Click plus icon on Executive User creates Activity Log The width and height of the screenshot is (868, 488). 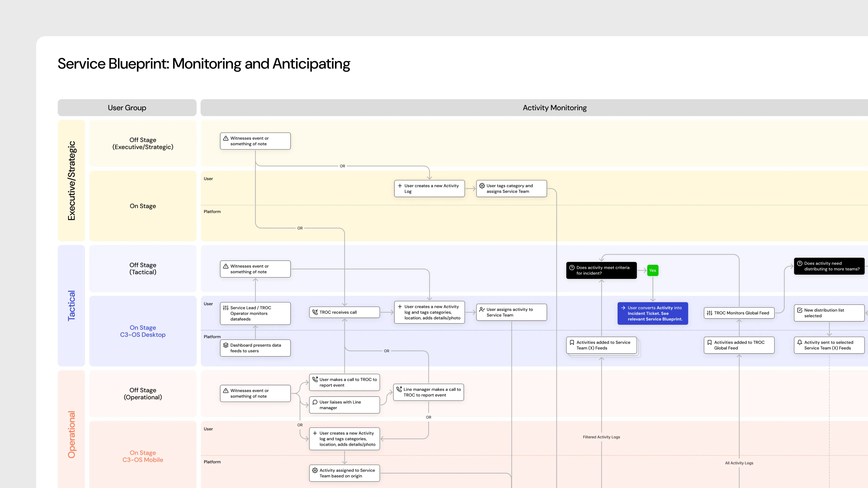[400, 185]
